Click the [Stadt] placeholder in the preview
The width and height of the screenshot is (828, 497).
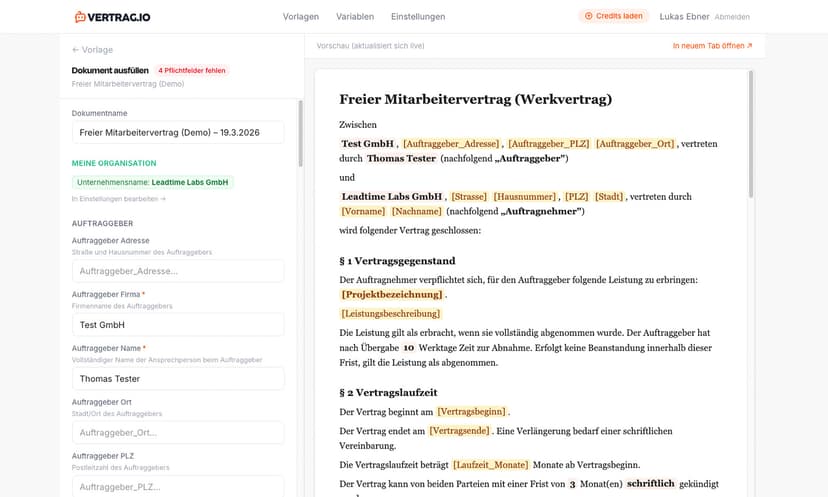point(609,196)
